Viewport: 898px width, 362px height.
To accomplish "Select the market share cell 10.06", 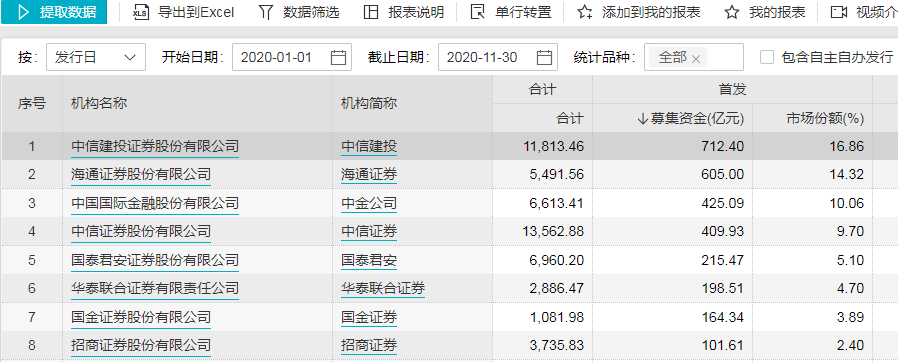I will pos(846,203).
